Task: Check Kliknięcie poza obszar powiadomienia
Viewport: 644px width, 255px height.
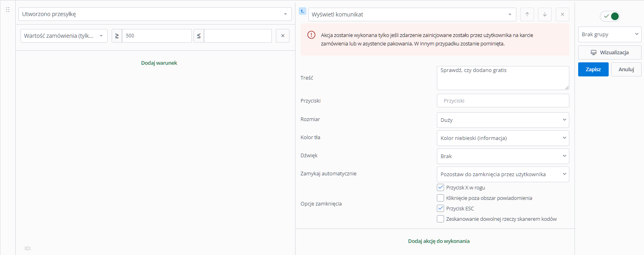Action: tap(440, 198)
